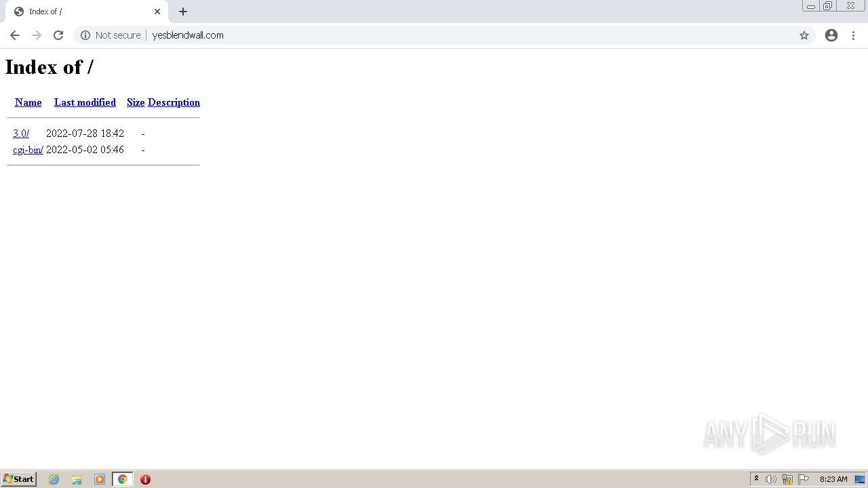This screenshot has height=488, width=868.
Task: Go back using the browser back arrow
Action: (15, 35)
